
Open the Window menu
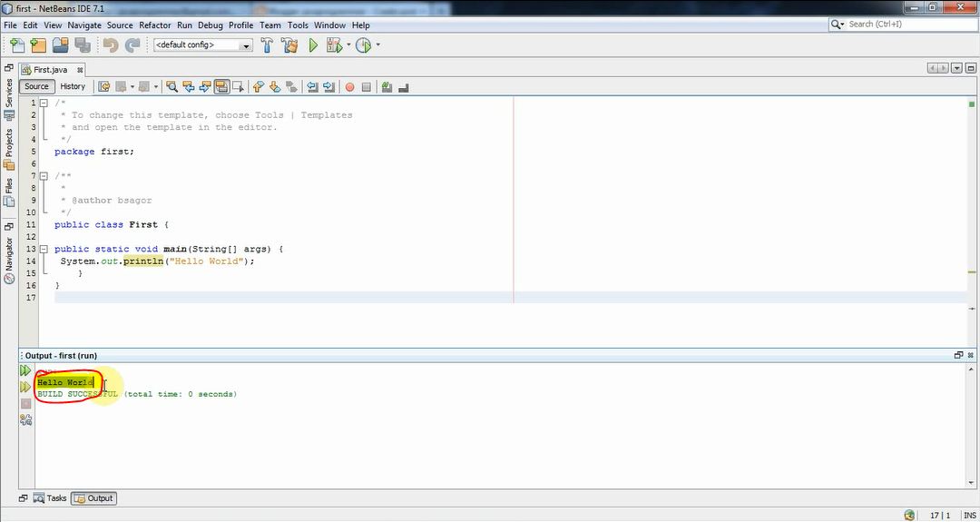click(329, 25)
